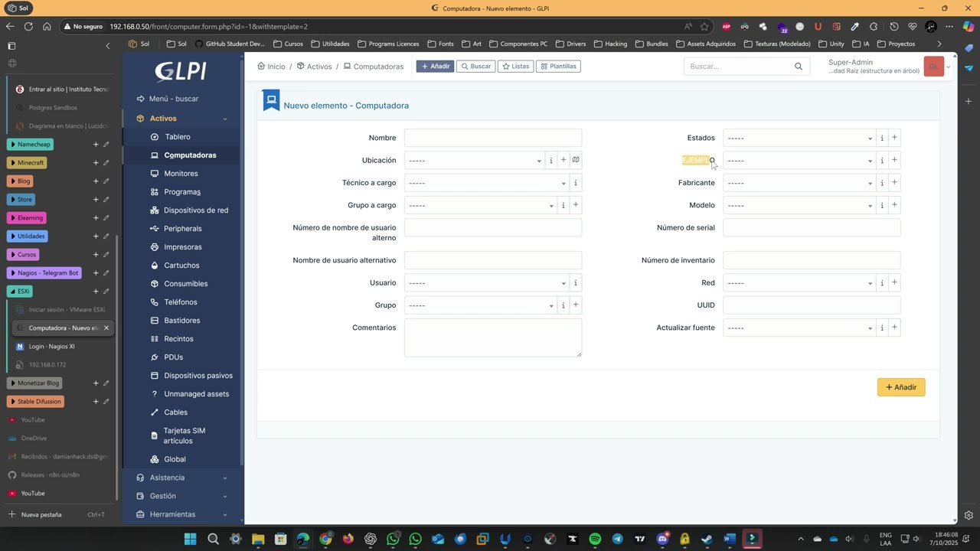Screen dimensions: 980x551
Task: Open browser sidebar settings gear
Action: tap(969, 515)
